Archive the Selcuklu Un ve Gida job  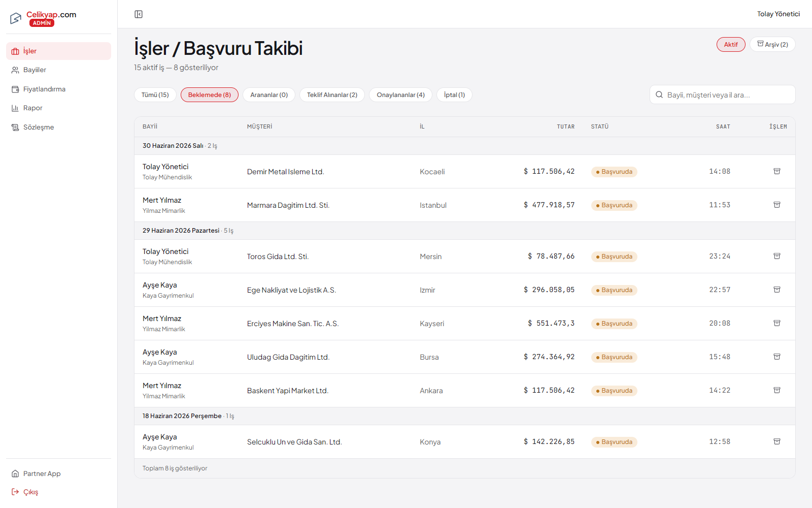(777, 441)
